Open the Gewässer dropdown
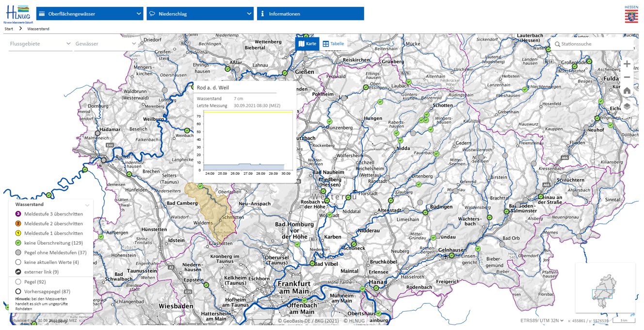Image resolution: width=644 pixels, height=330 pixels. [106, 44]
